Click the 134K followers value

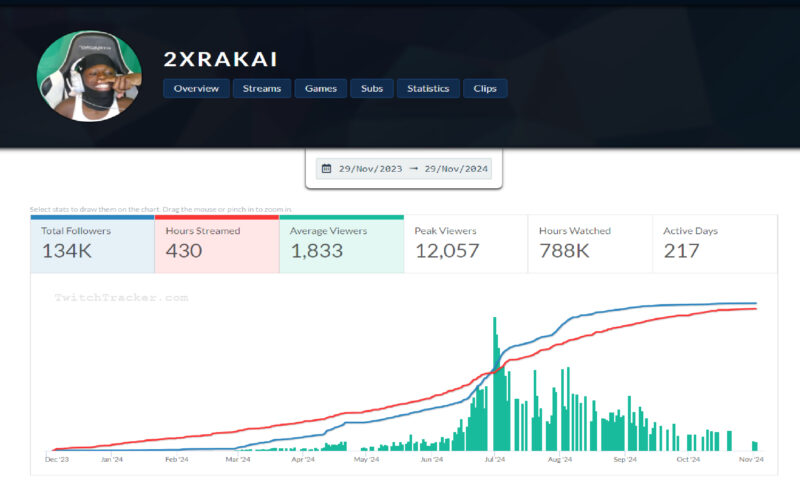point(67,251)
